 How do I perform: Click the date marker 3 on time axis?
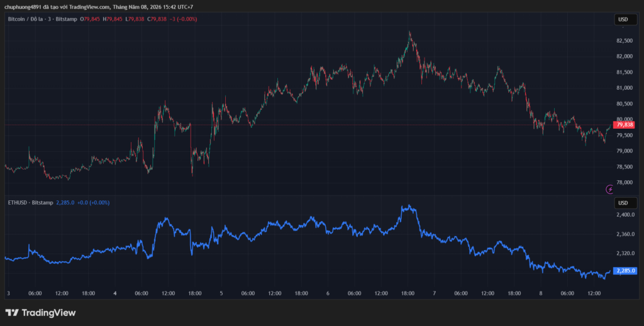[9, 293]
